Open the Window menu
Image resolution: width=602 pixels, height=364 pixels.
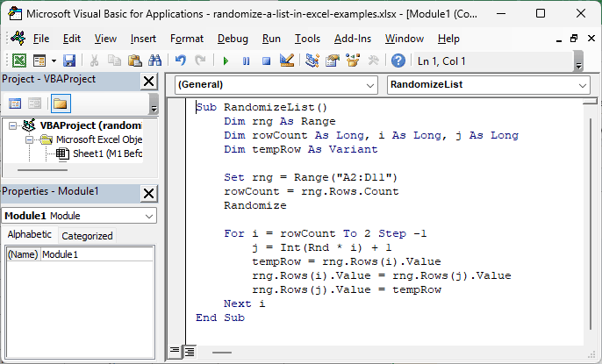405,39
